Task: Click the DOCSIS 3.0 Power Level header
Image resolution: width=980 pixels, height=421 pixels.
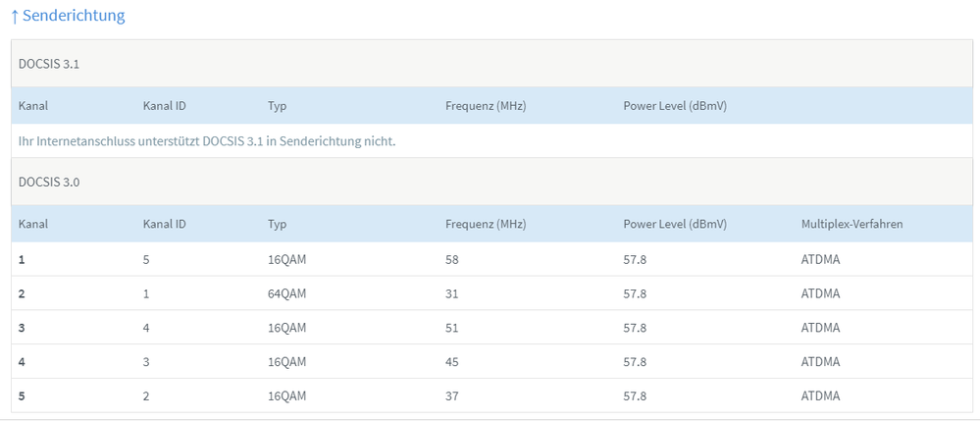Action: [675, 224]
